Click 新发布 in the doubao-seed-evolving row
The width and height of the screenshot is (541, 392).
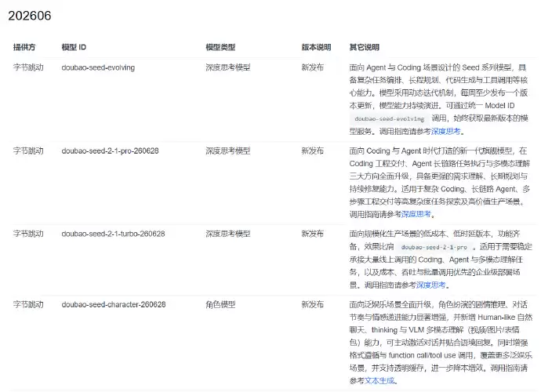tap(312, 67)
